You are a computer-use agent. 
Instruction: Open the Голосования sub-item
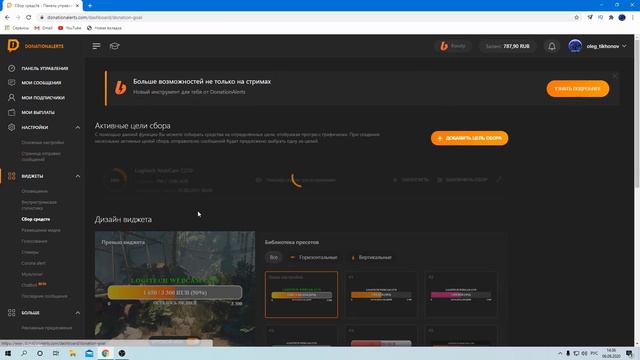pyautogui.click(x=34, y=241)
